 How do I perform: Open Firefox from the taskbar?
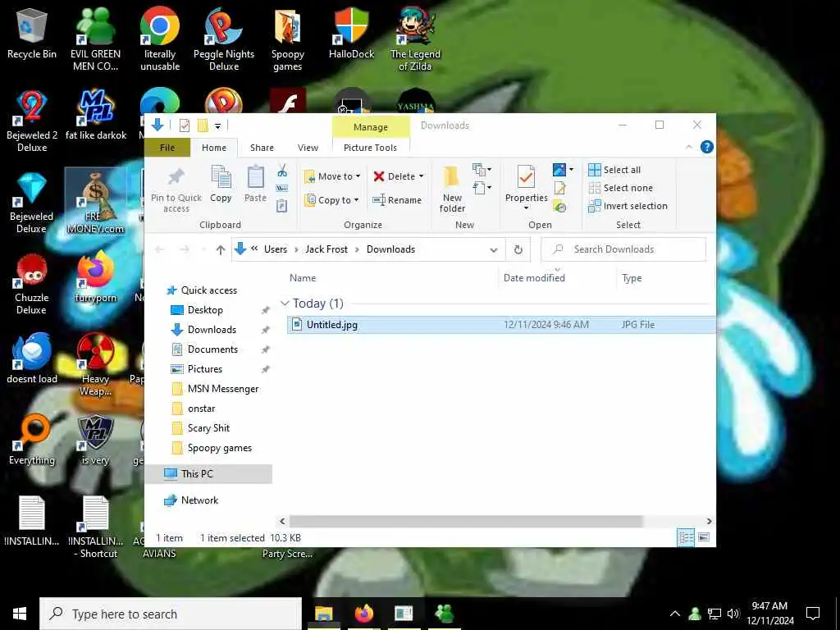[363, 614]
